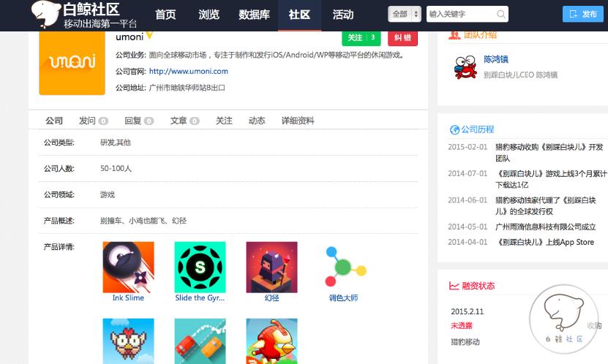Click the 别撞车、小鸡也能飞、幻径 product summary
This screenshot has width=608, height=364.
point(143,221)
